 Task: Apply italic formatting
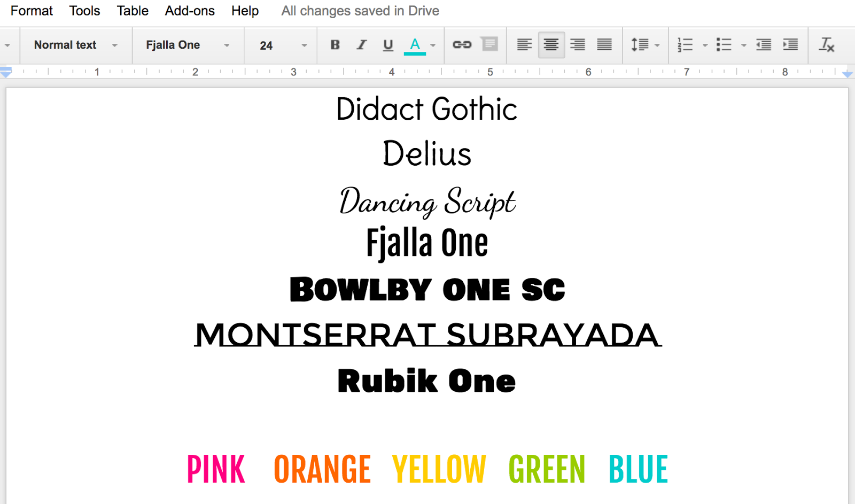tap(361, 45)
